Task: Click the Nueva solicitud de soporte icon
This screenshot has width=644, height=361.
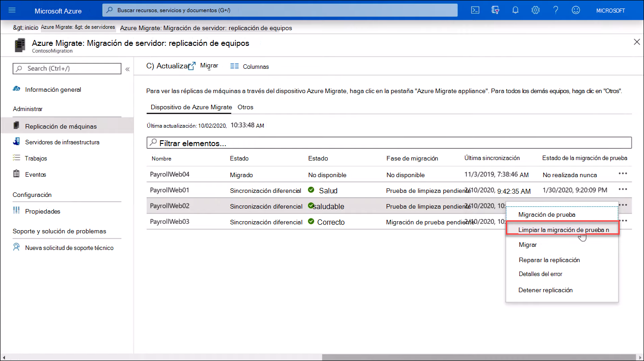Action: tap(17, 247)
